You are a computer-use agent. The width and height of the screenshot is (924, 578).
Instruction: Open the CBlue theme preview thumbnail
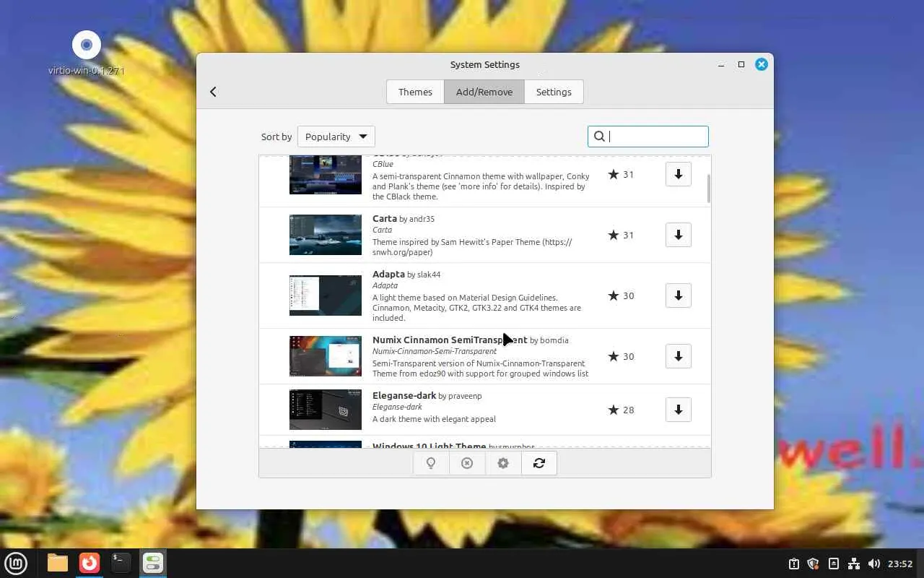tap(326, 175)
